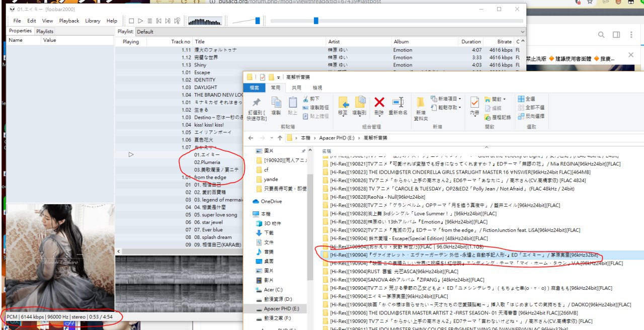644x330 pixels.
Task: Go up one folder level in Explorer
Action: [x=280, y=138]
